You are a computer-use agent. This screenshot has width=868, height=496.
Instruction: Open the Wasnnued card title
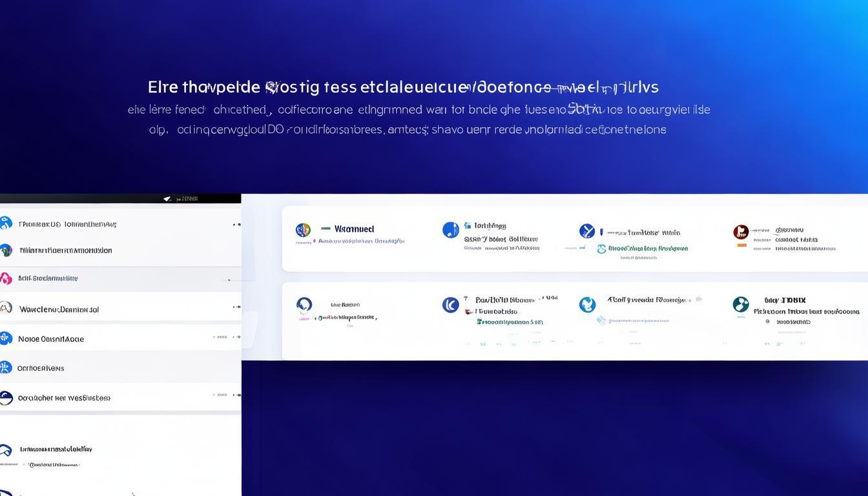[354, 229]
